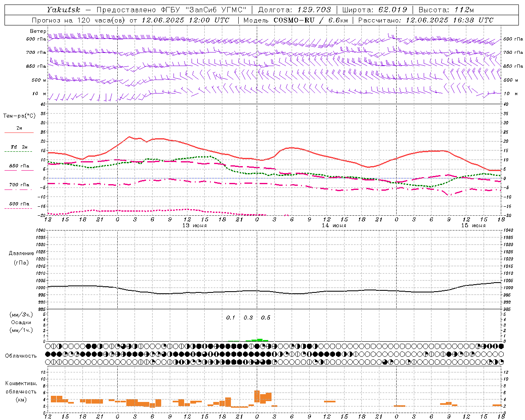
Task: Select the text Предоставлено ФГБУ "ЗапСиб УГМС"
Action: [171, 10]
